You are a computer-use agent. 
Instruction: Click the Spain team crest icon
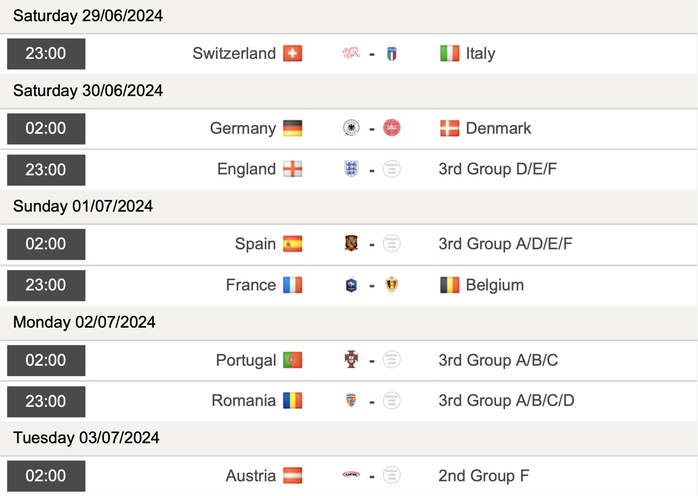[351, 243]
